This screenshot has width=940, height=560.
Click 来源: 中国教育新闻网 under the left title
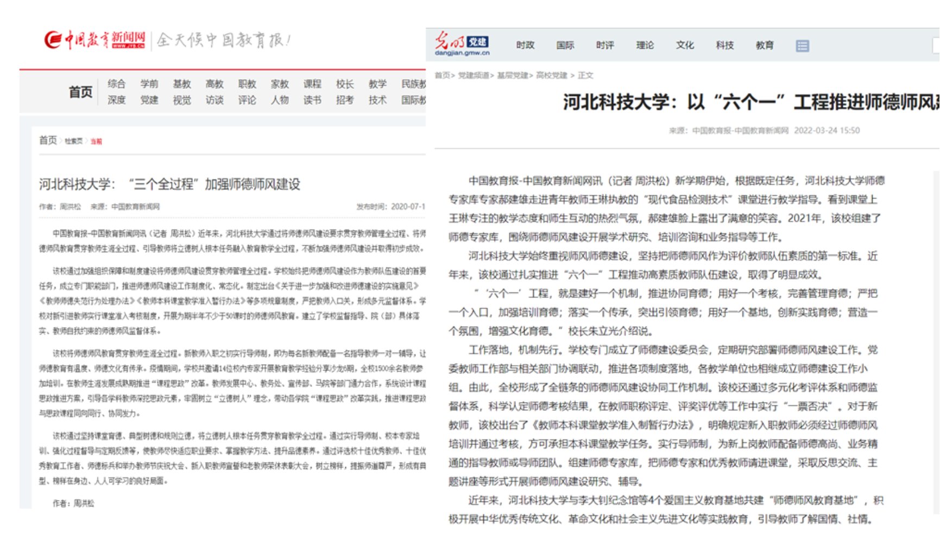125,207
